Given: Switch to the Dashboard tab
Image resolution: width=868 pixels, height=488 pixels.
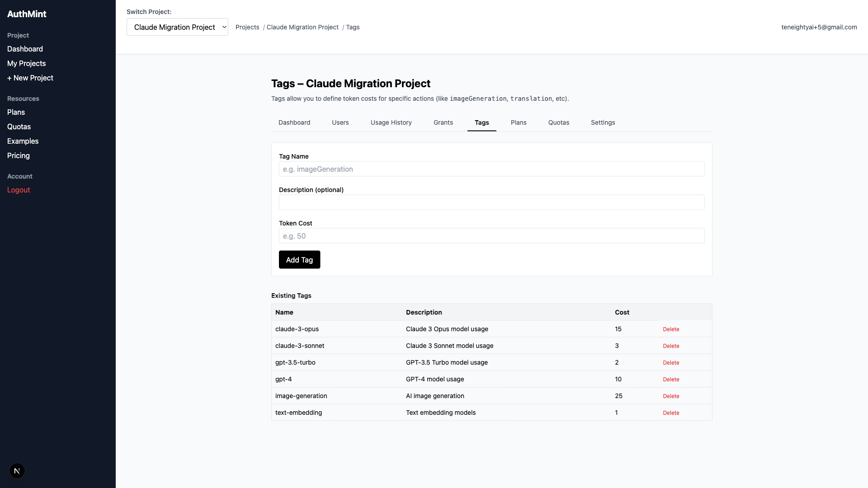Looking at the screenshot, I should (294, 122).
